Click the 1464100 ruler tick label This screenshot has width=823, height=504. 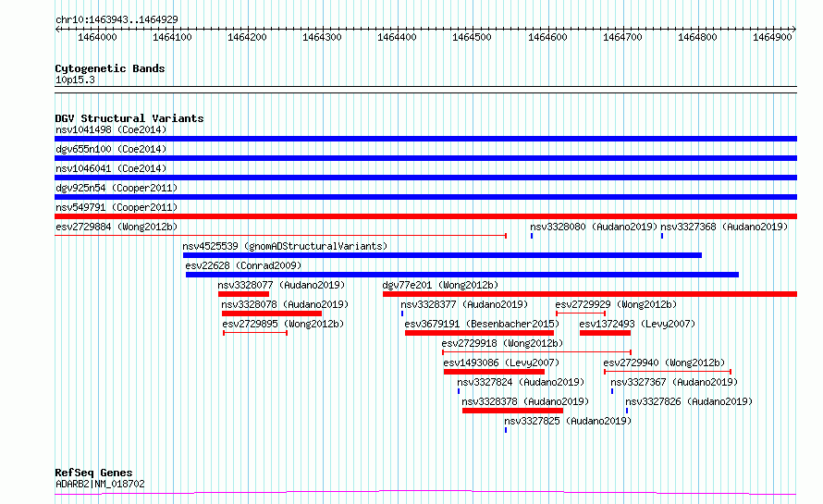pyautogui.click(x=172, y=37)
